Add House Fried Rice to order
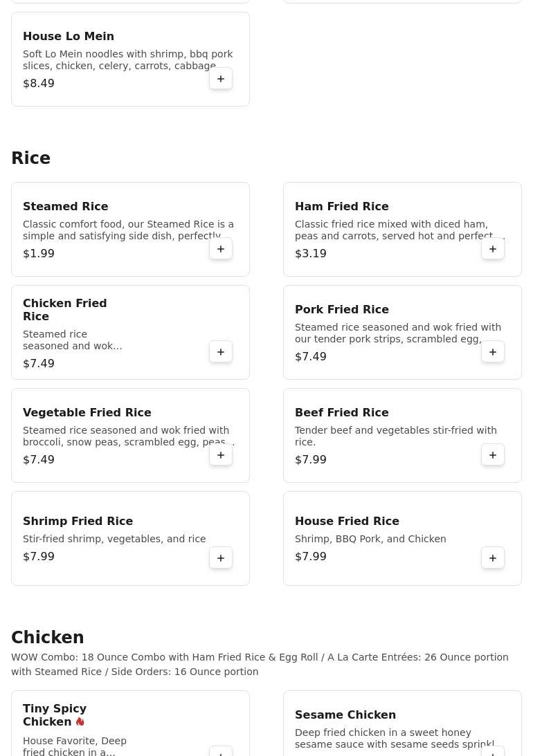This screenshot has height=756, width=533. click(493, 558)
